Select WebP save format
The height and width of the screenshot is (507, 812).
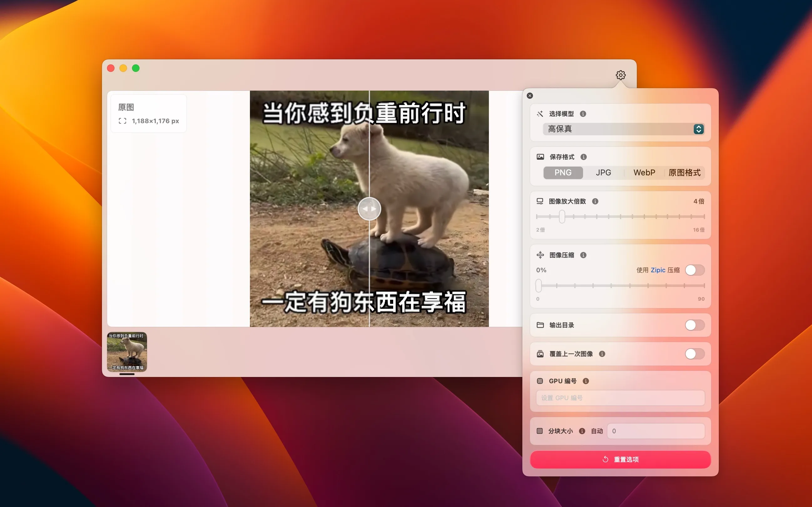(x=644, y=173)
